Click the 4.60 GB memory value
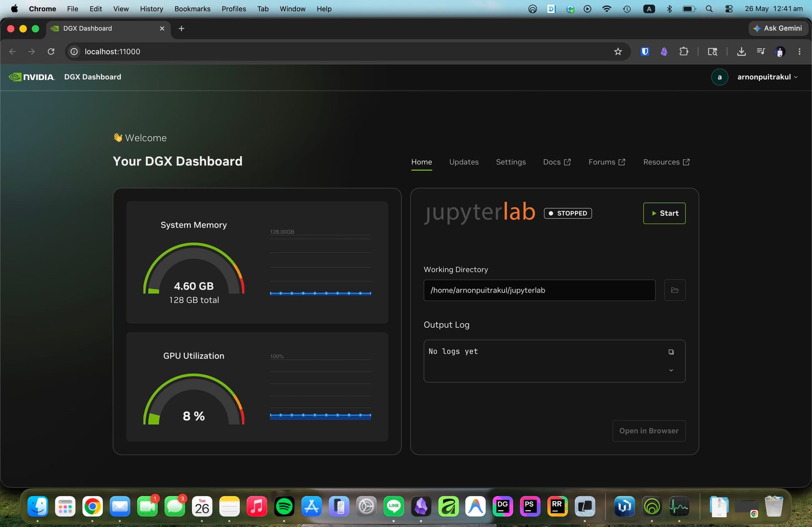This screenshot has height=527, width=812. 194,286
